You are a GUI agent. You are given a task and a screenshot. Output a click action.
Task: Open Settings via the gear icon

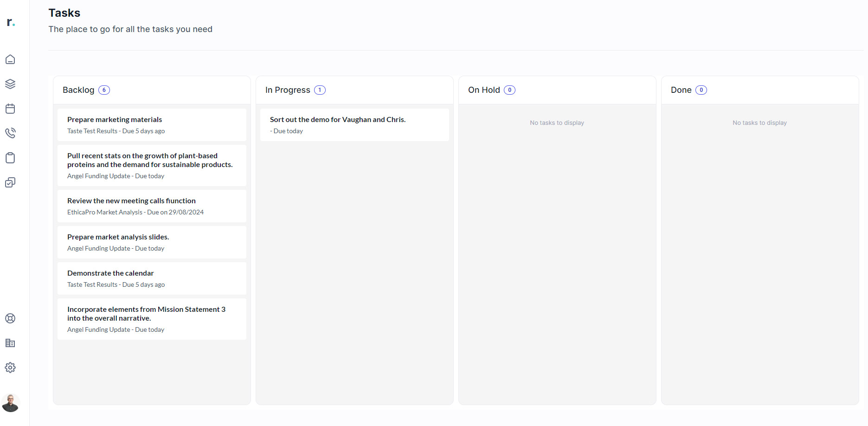pyautogui.click(x=10, y=368)
